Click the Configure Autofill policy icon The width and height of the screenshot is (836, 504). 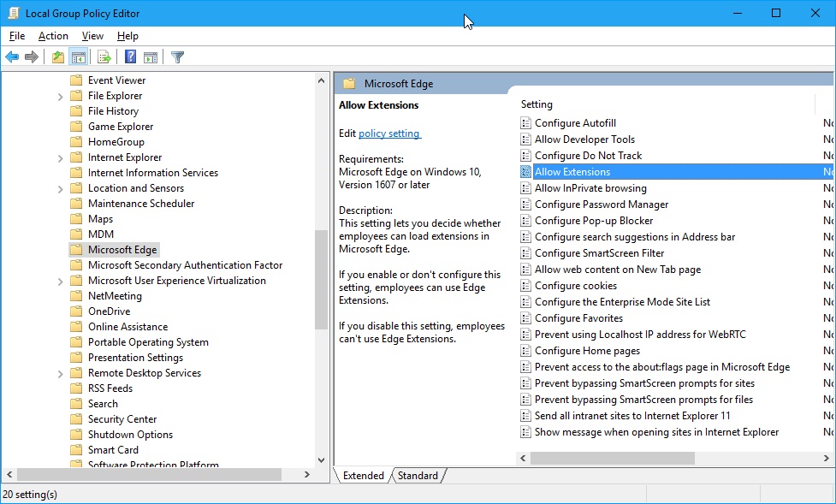coord(525,123)
